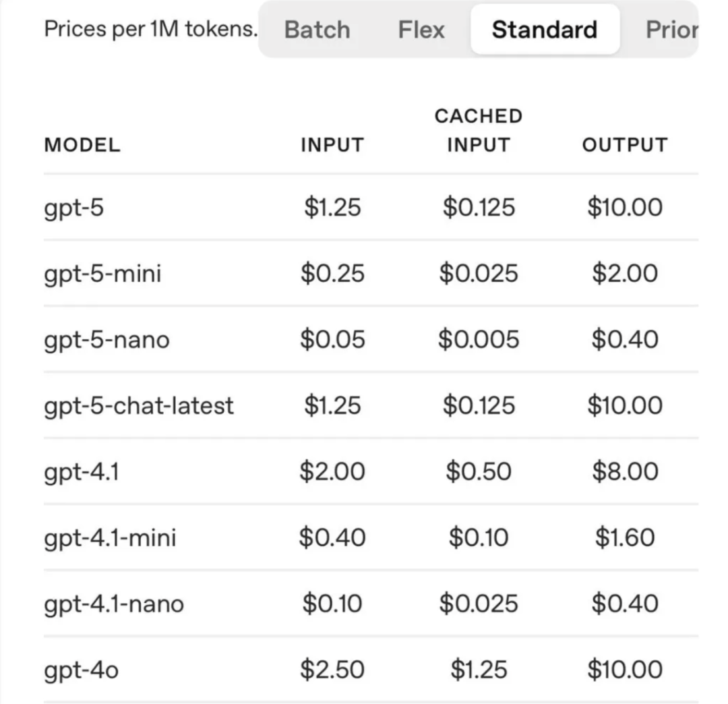The image size is (728, 704).
Task: Select the gpt-4.1-mini model label
Action: [x=110, y=537]
